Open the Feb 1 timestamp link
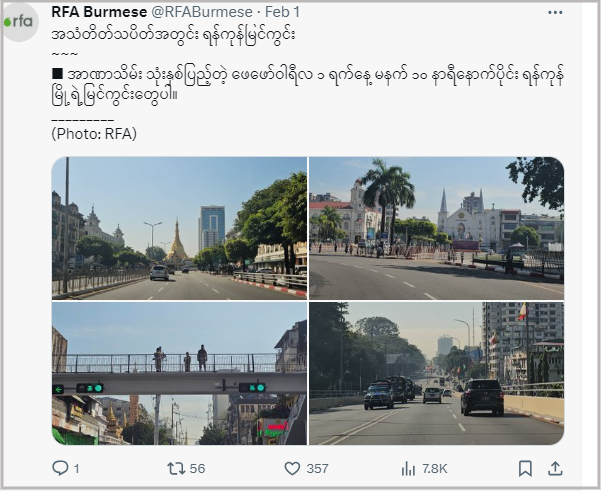The image size is (602, 491). (x=282, y=12)
